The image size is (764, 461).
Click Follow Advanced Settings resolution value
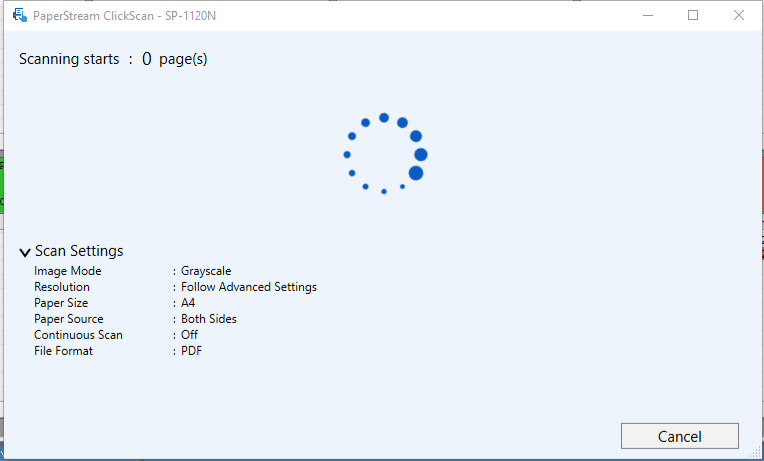[249, 287]
